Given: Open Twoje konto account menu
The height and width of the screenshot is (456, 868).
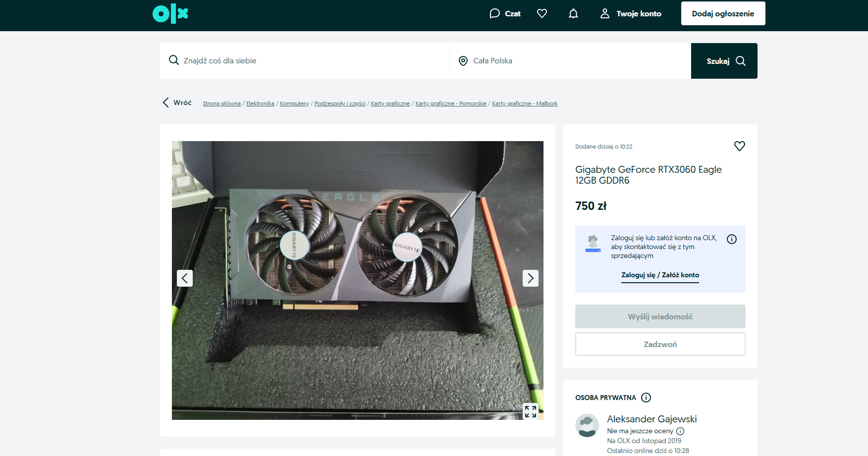Looking at the screenshot, I should (631, 13).
